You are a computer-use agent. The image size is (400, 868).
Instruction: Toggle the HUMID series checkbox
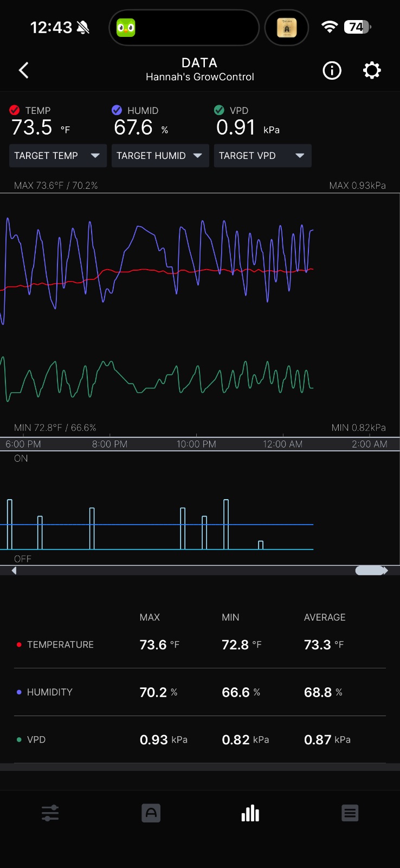pos(117,110)
